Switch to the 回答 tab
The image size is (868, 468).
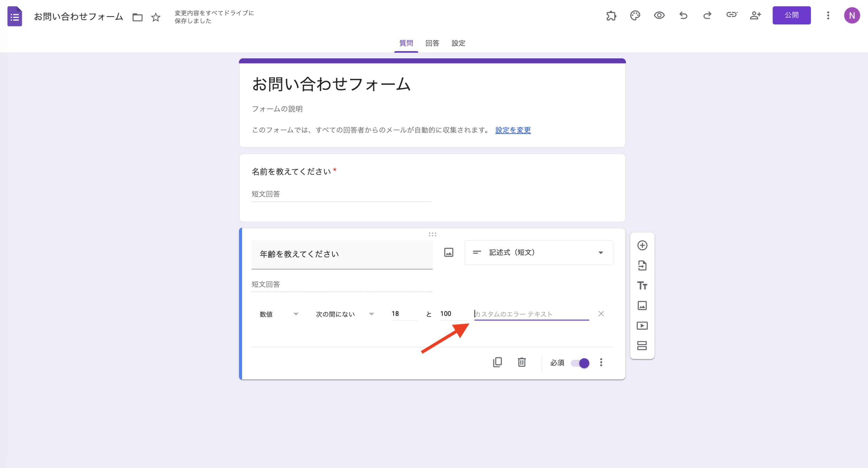432,43
